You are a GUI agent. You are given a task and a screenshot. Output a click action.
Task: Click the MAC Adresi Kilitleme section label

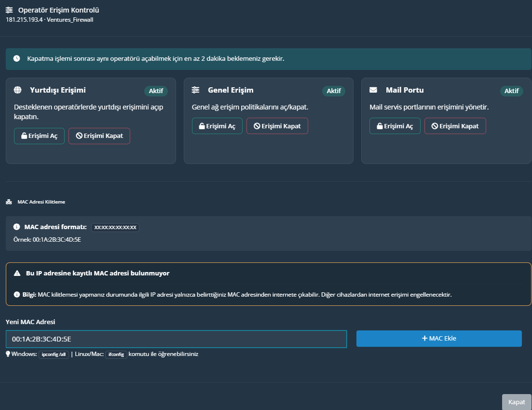pyautogui.click(x=41, y=202)
